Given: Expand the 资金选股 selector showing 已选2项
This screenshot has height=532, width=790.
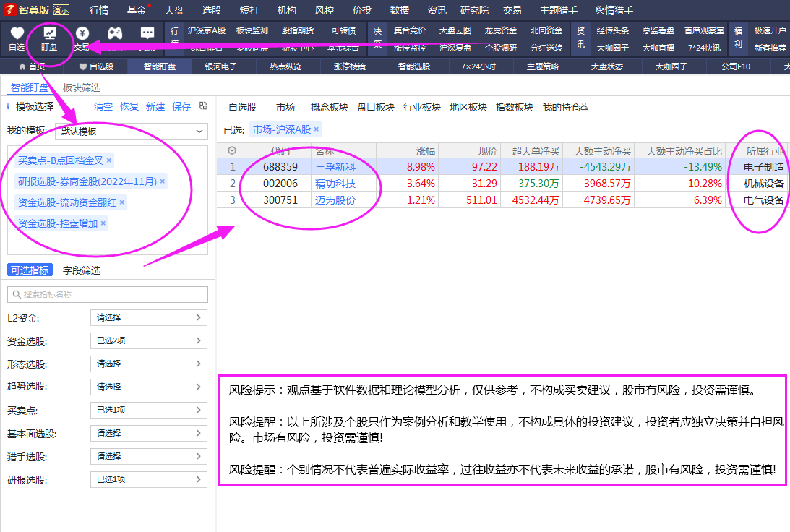Looking at the screenshot, I should coord(149,340).
